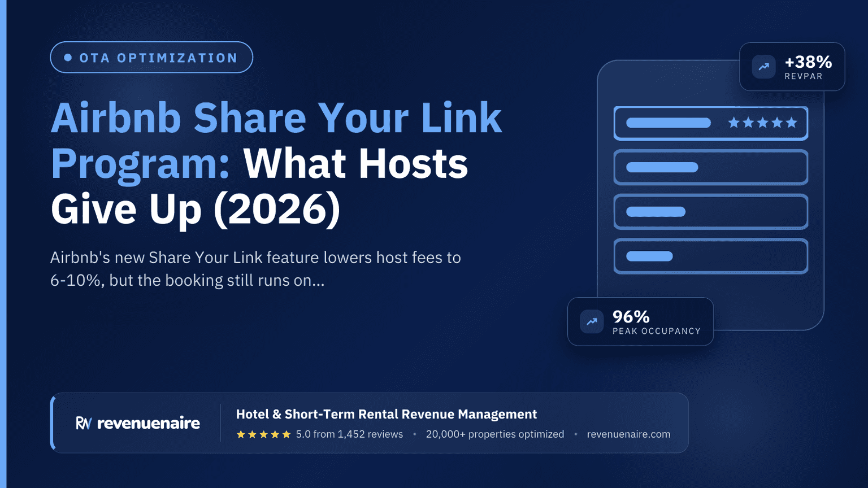Open the revenuenaire.com link

pos(628,434)
